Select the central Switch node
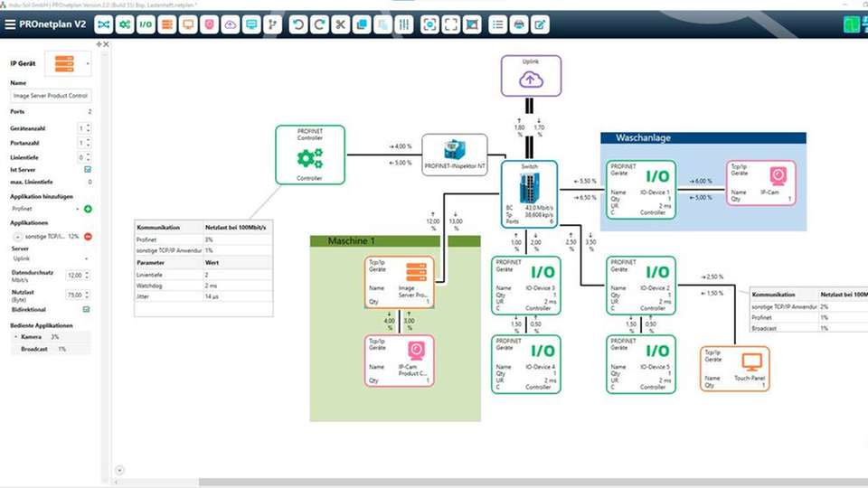 tap(529, 194)
